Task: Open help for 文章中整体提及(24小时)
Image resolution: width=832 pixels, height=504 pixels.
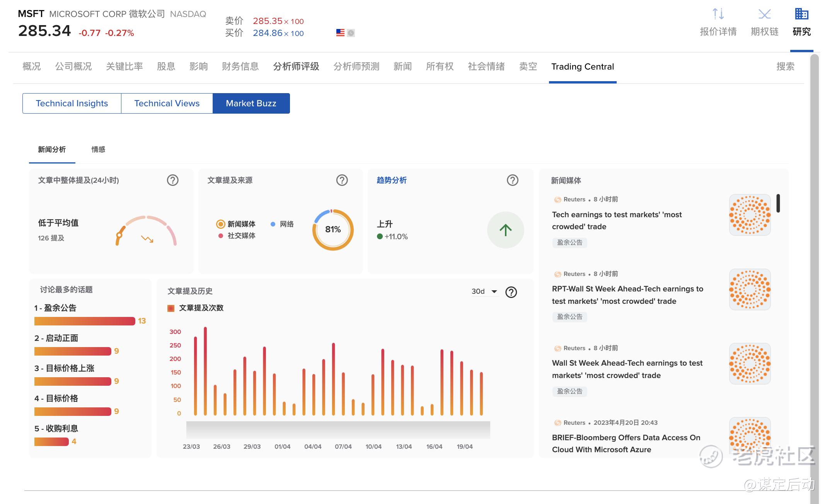Action: pos(172,180)
